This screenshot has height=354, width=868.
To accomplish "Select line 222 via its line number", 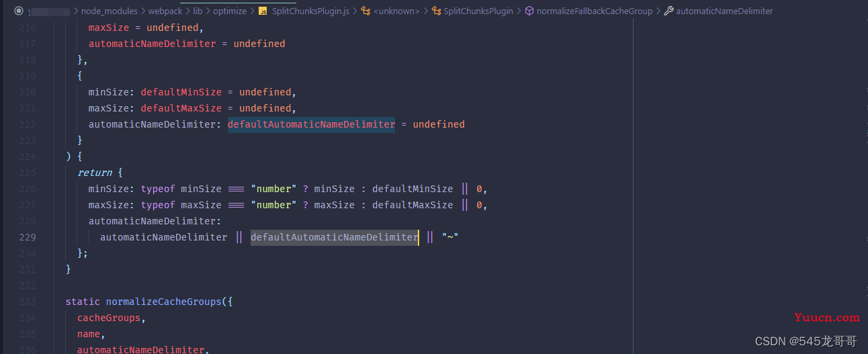I will click(x=28, y=124).
